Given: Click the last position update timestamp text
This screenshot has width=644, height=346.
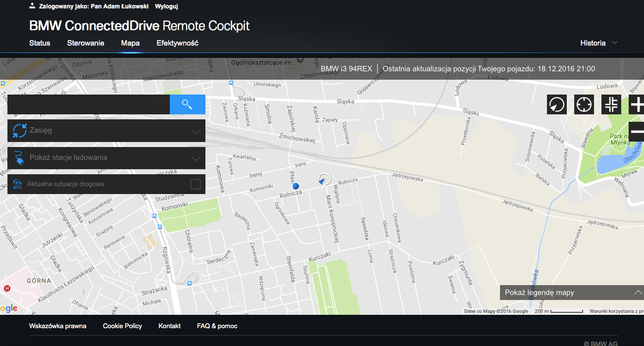Looking at the screenshot, I should pos(489,69).
